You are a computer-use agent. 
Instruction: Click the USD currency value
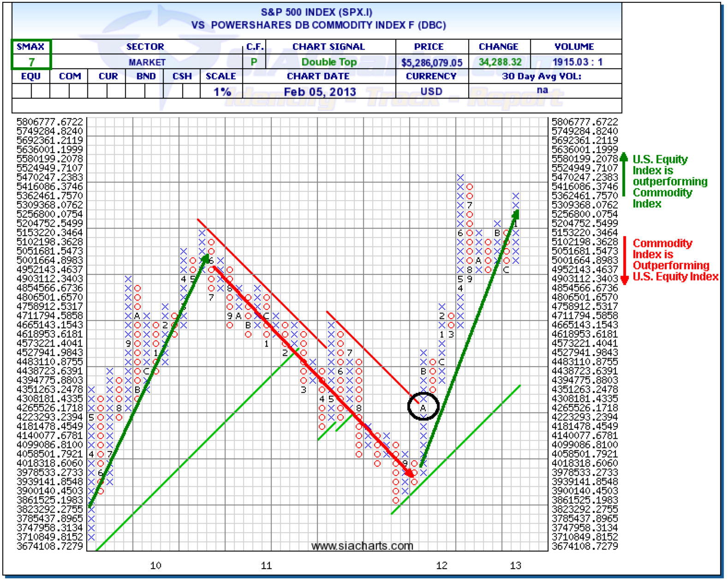431,91
